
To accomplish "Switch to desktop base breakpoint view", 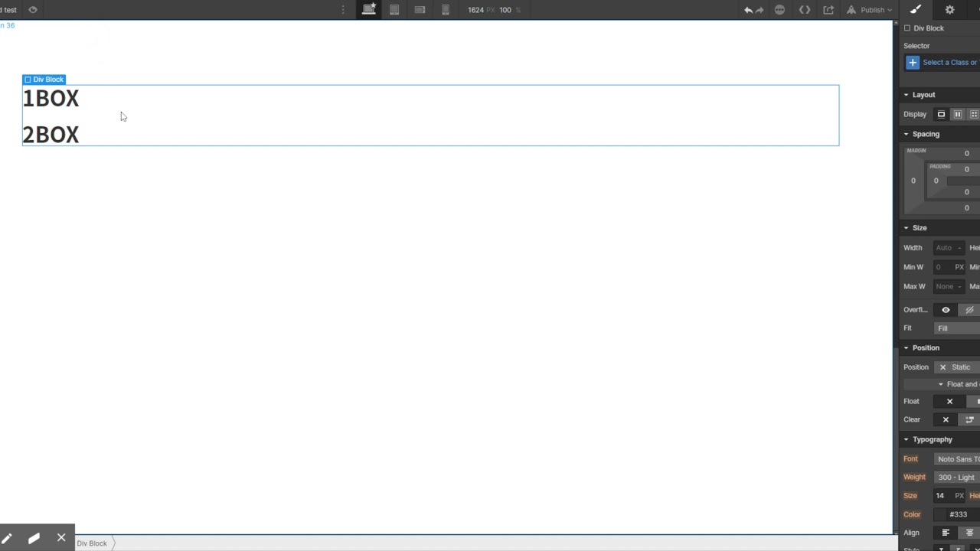I will (369, 10).
